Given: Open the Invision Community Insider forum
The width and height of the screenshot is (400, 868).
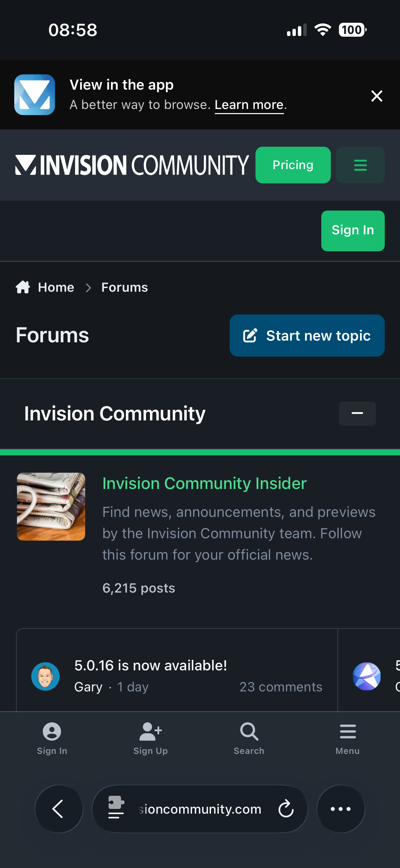Looking at the screenshot, I should 205,483.
